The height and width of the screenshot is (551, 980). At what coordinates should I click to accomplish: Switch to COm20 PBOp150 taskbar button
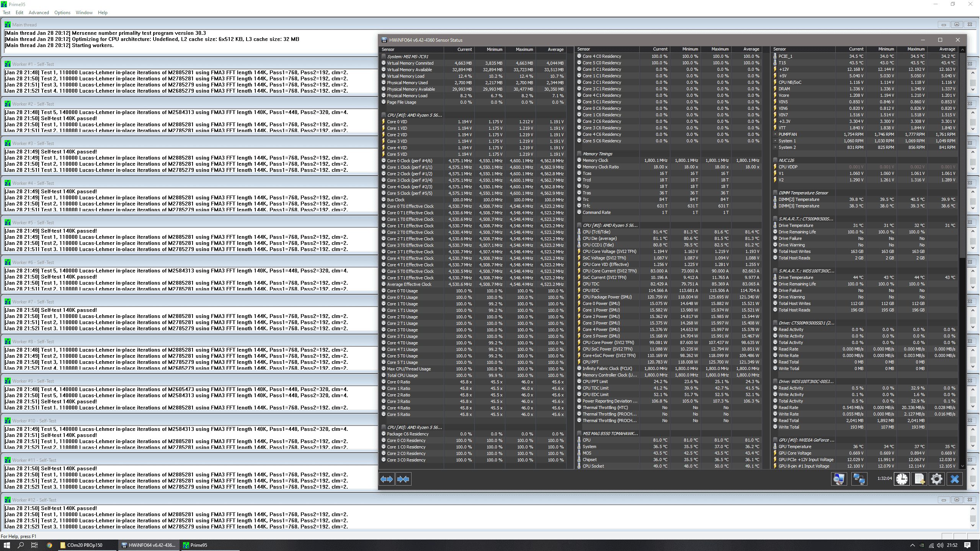pyautogui.click(x=85, y=545)
